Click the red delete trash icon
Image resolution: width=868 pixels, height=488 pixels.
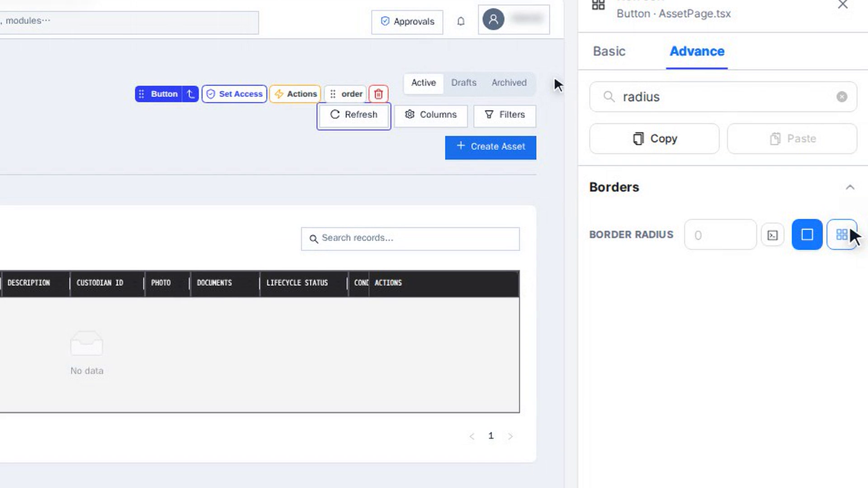[x=378, y=94]
